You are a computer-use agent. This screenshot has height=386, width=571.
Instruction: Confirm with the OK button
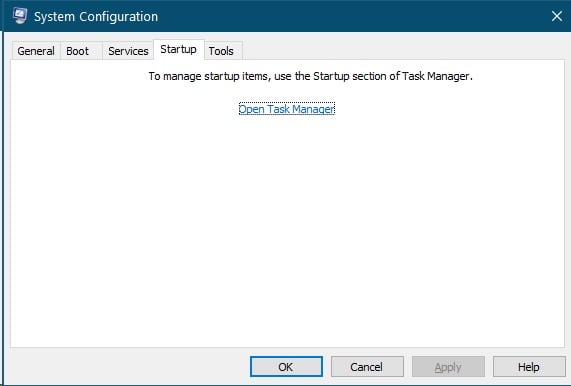click(286, 367)
